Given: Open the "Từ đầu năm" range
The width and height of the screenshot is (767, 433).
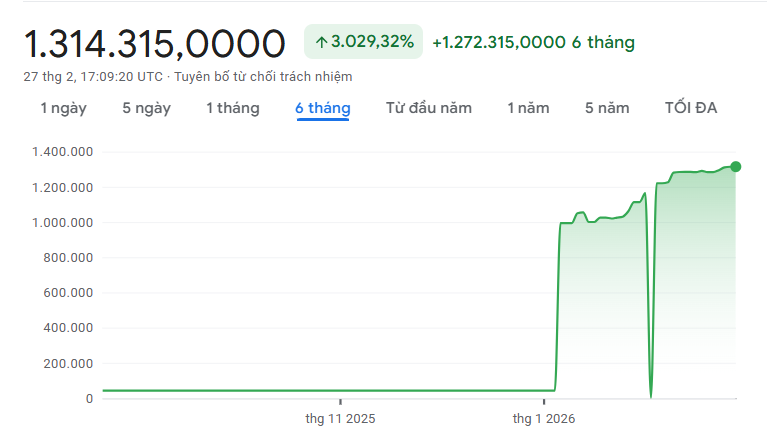Looking at the screenshot, I should click(428, 108).
